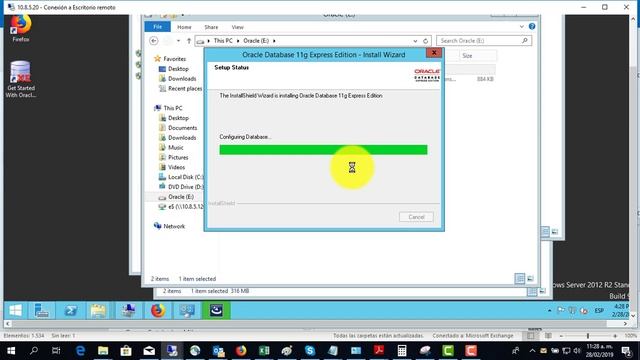Expand breadcrumb arrow after This PC
This screenshot has height=360, width=640.
tap(238, 41)
